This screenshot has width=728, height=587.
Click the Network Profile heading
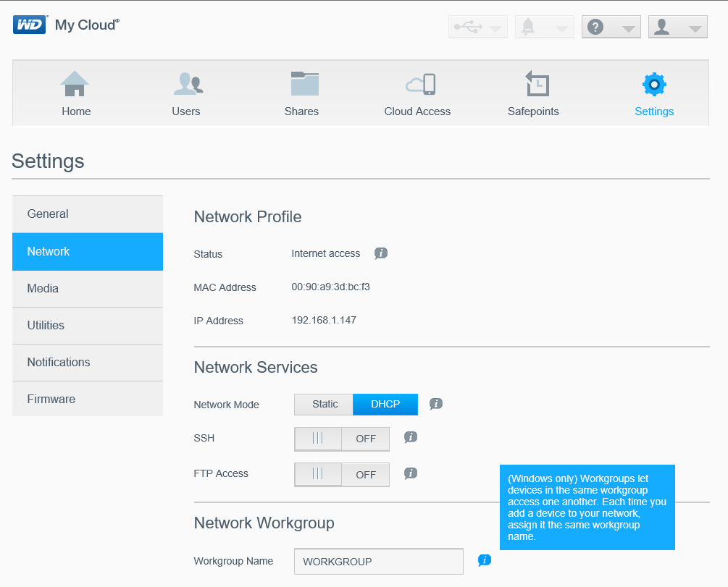[248, 216]
